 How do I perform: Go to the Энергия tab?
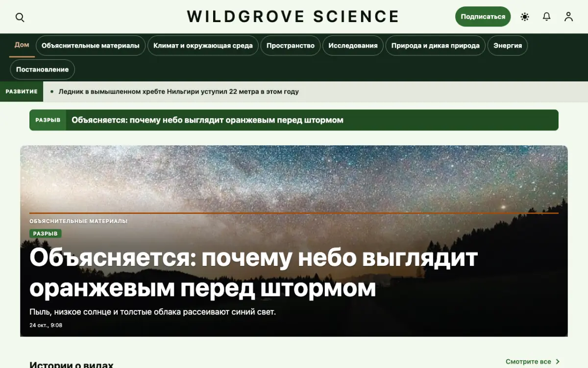[508, 46]
